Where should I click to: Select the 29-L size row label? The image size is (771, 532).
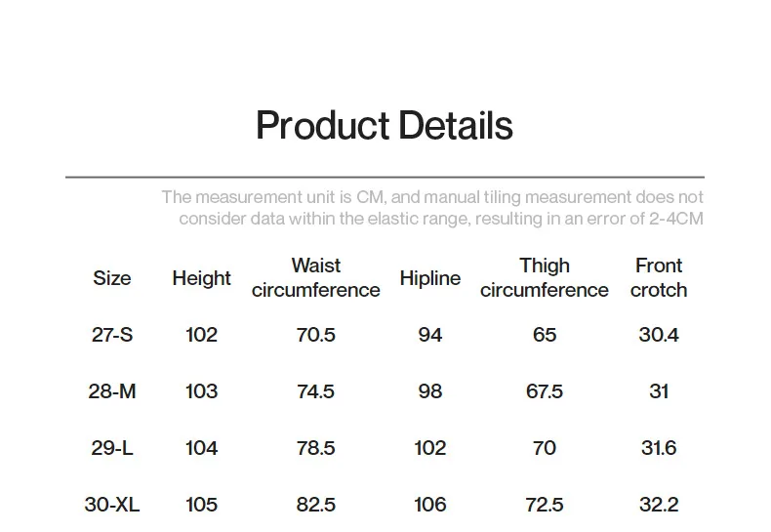[x=112, y=448]
